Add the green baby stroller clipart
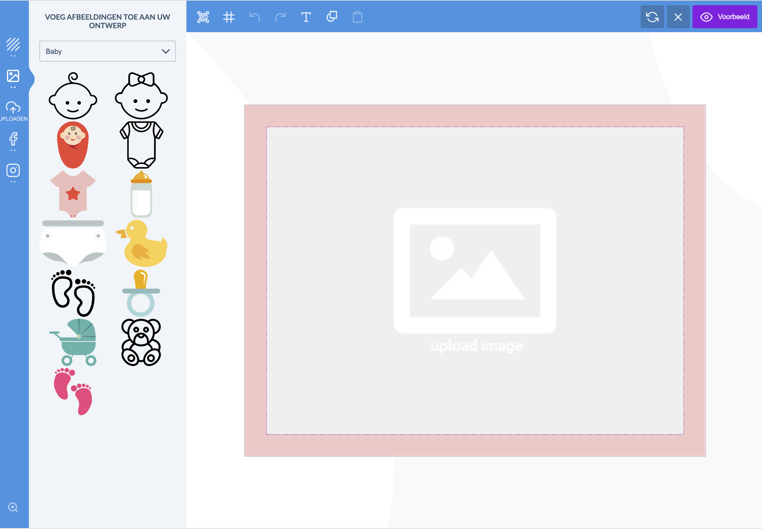The height and width of the screenshot is (532, 762). pyautogui.click(x=73, y=342)
